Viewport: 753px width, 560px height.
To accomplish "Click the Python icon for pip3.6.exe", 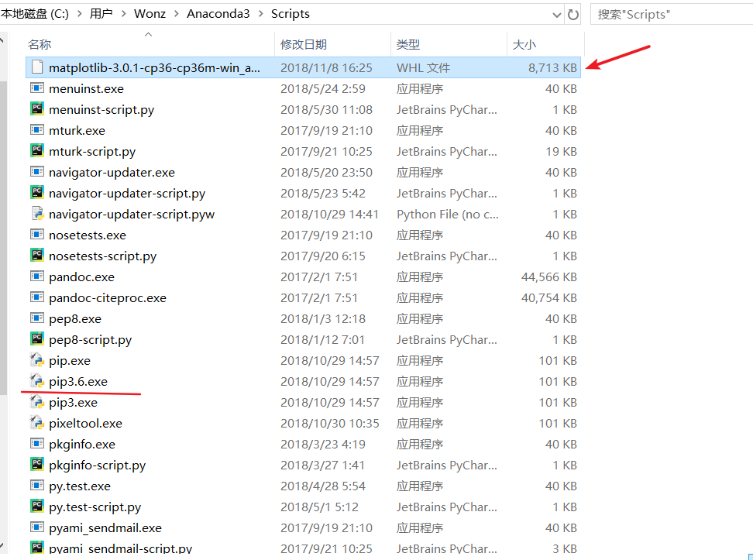I will 37,381.
